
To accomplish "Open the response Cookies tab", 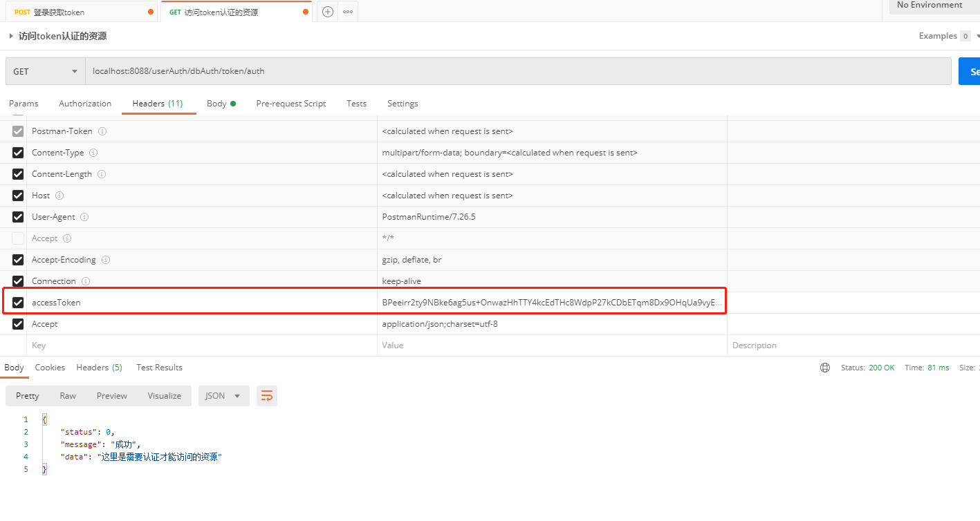I will 50,368.
